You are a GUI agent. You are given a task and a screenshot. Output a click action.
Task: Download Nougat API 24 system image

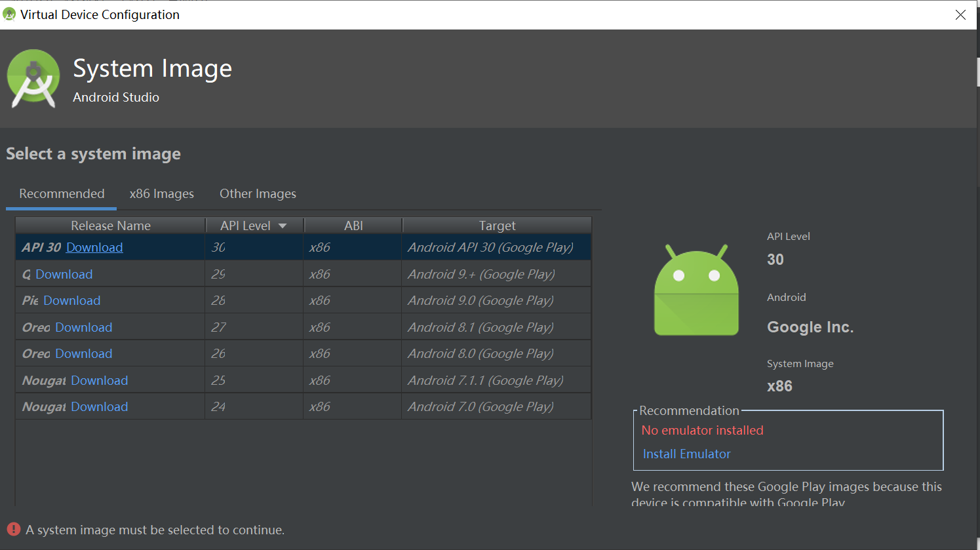pos(99,406)
